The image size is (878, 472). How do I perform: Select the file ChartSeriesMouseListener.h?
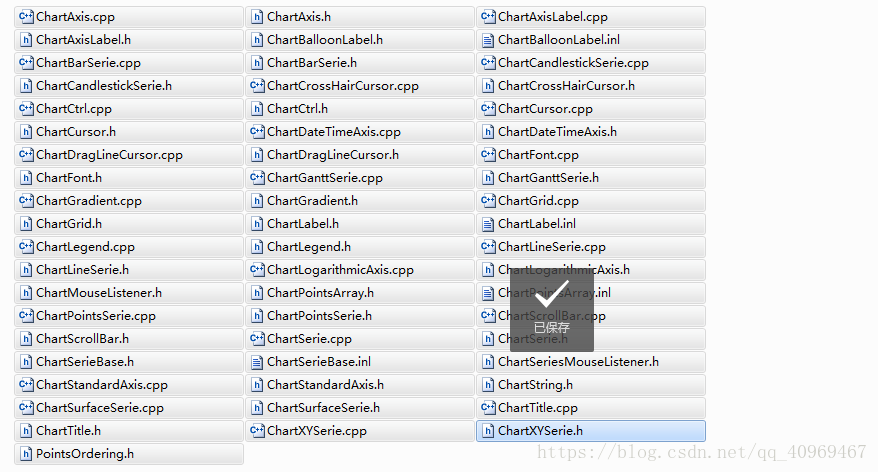tap(591, 362)
